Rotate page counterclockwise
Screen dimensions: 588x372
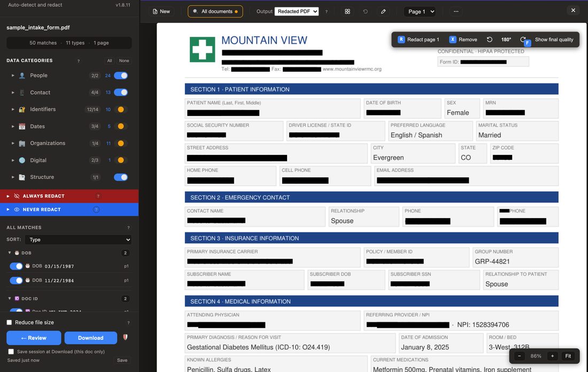pos(489,40)
